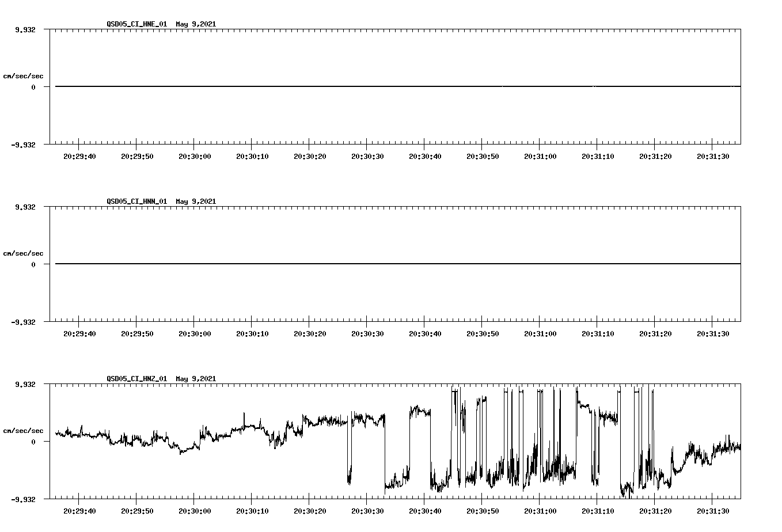Select the May 9,2021 date on the HNE plot
The width and height of the screenshot is (782, 532).
point(196,24)
